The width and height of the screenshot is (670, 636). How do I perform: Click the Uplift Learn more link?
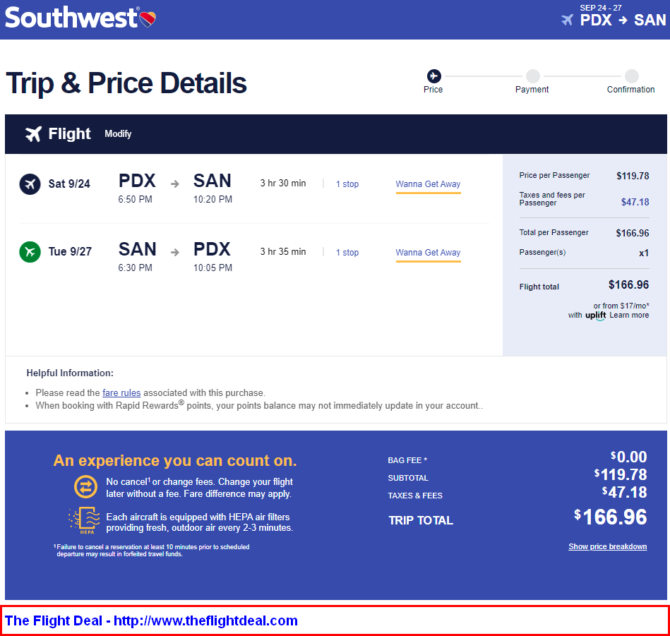(629, 315)
